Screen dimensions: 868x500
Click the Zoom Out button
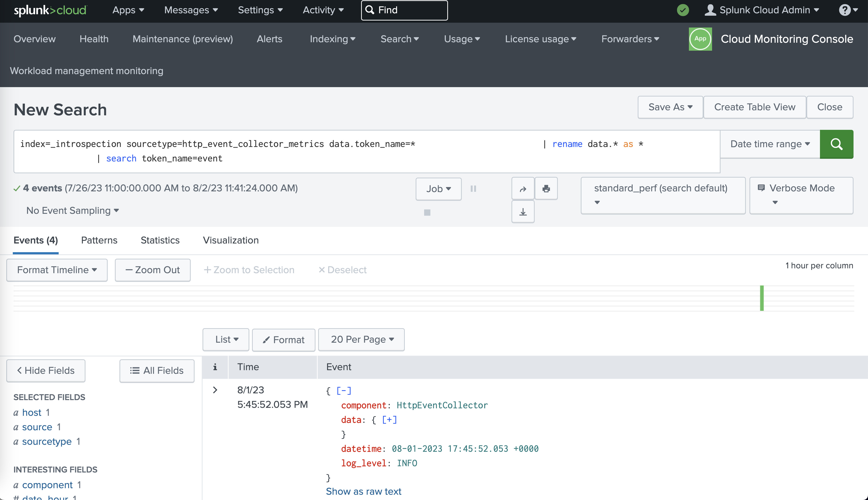[153, 270]
